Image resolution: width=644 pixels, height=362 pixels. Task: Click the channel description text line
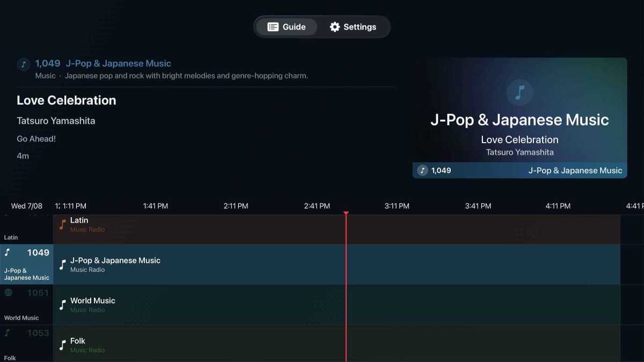[x=172, y=76]
